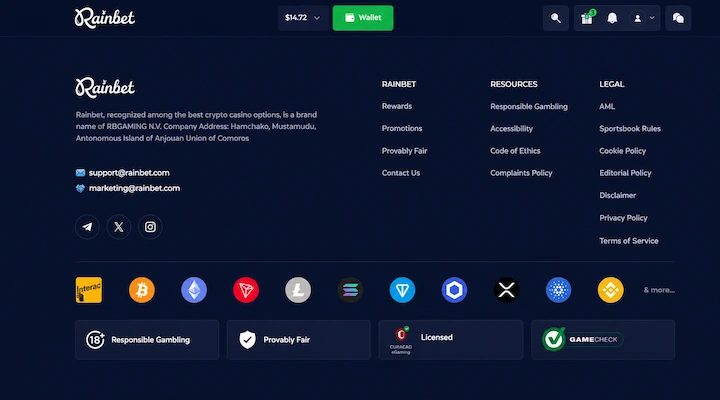The height and width of the screenshot is (400, 720).
Task: Open the GameCheck verification badge
Action: pyautogui.click(x=603, y=340)
